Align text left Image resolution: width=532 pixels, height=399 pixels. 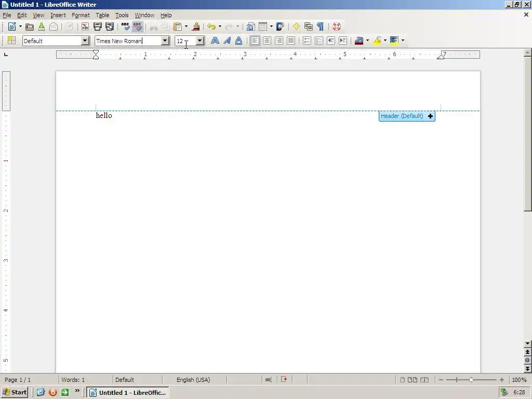255,41
